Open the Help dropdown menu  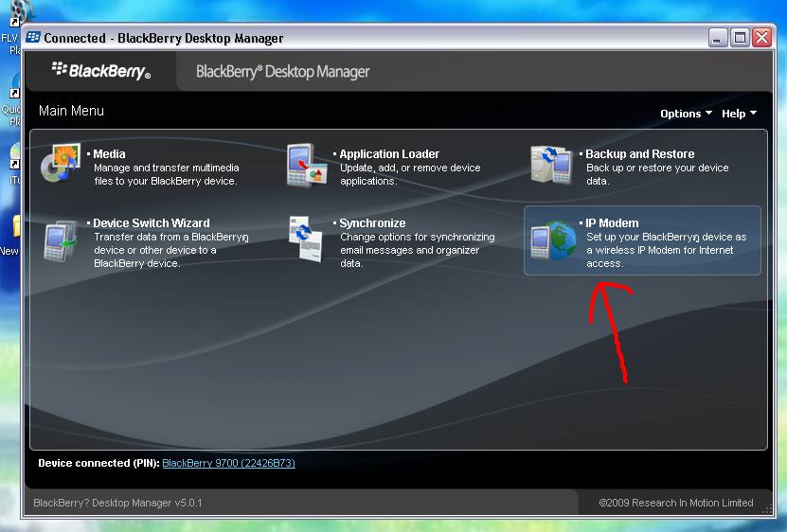click(739, 114)
